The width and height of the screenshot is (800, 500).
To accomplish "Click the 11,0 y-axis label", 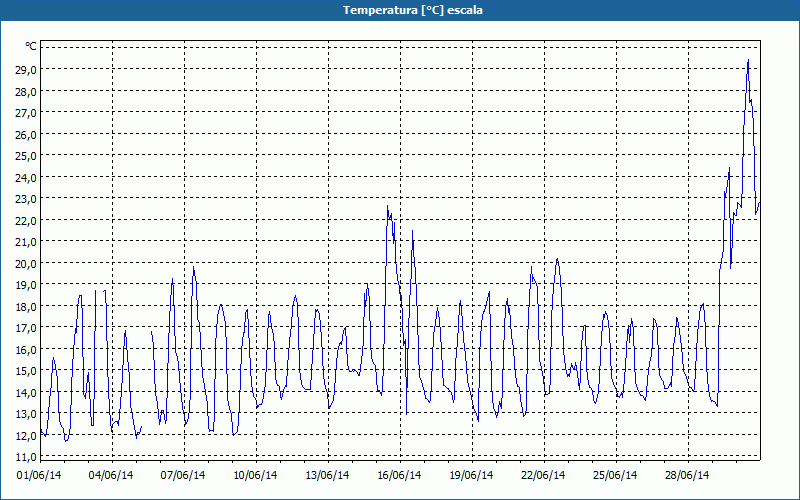I will [x=26, y=457].
